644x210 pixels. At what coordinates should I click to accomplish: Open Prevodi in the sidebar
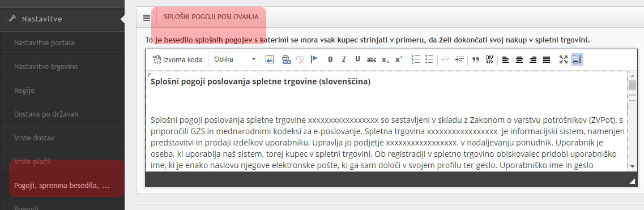click(x=62, y=204)
